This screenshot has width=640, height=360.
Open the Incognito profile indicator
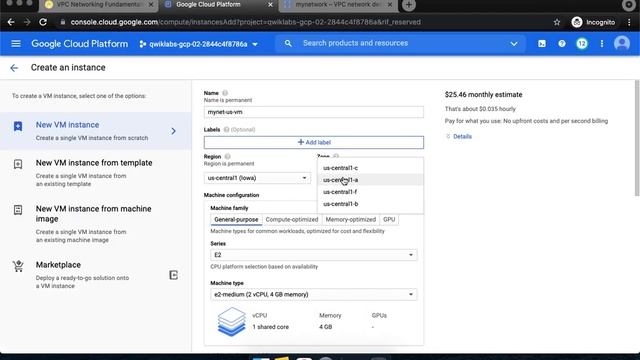(x=593, y=22)
